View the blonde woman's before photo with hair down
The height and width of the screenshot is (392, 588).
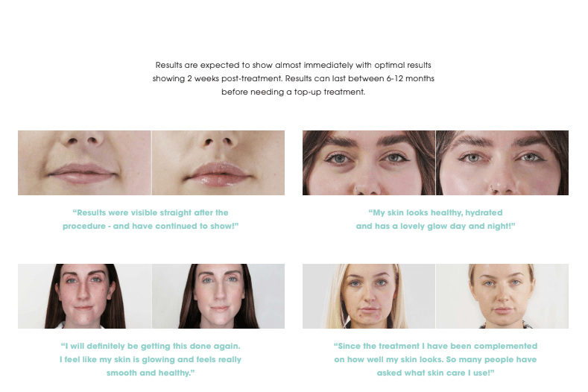pos(369,296)
